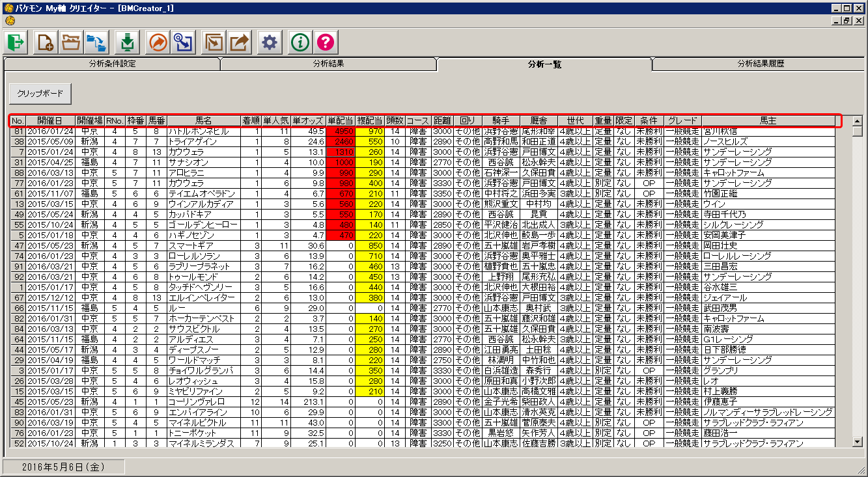The image size is (868, 477).
Task: Click the date cell 2015/12/12
Action: click(x=50, y=297)
